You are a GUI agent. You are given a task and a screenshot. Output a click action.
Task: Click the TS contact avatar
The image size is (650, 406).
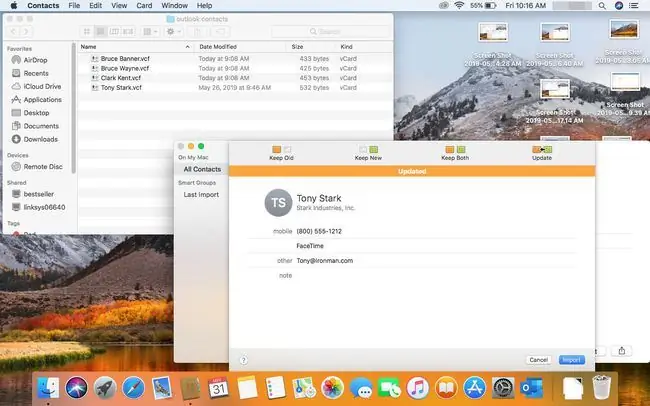point(278,203)
